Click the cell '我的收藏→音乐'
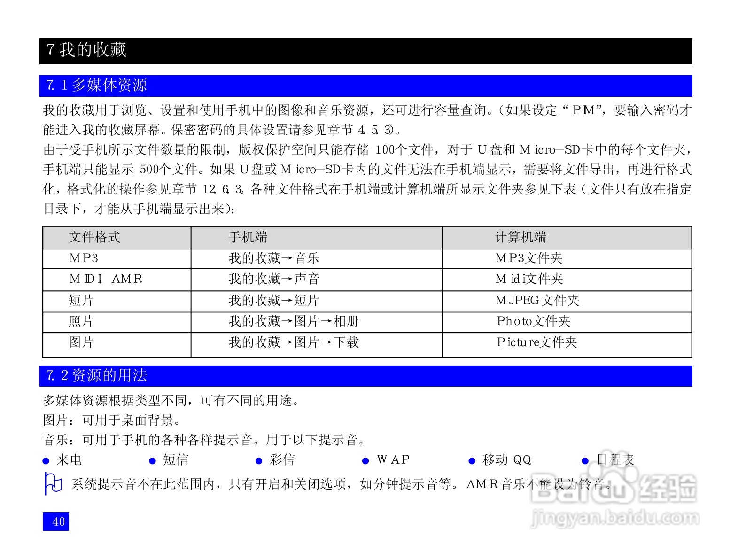Screen dimensions: 746x560 [274, 258]
